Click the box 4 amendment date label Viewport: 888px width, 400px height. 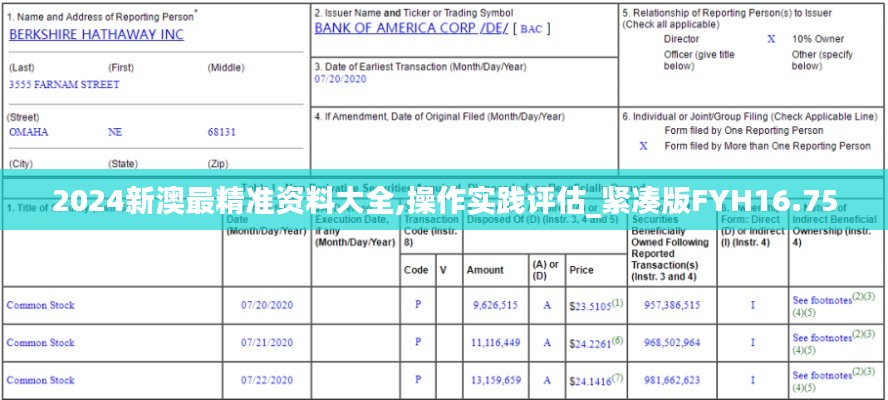pyautogui.click(x=439, y=117)
